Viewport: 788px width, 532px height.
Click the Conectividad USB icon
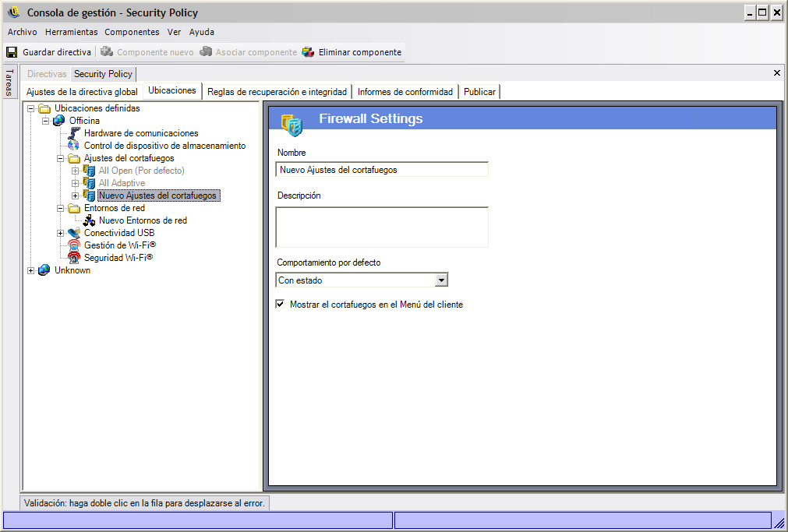[x=74, y=233]
